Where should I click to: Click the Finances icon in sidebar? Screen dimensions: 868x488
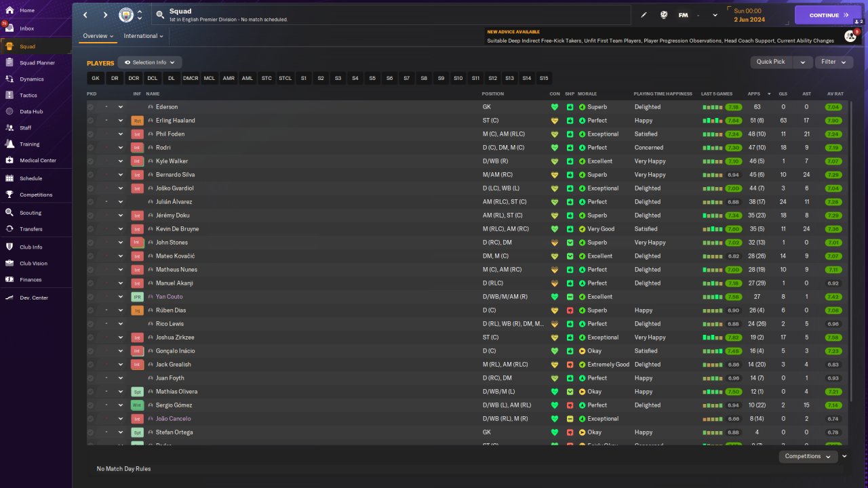tap(9, 279)
